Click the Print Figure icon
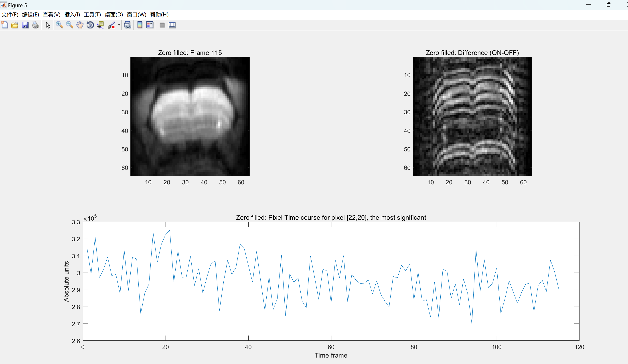628x364 pixels. [x=35, y=25]
